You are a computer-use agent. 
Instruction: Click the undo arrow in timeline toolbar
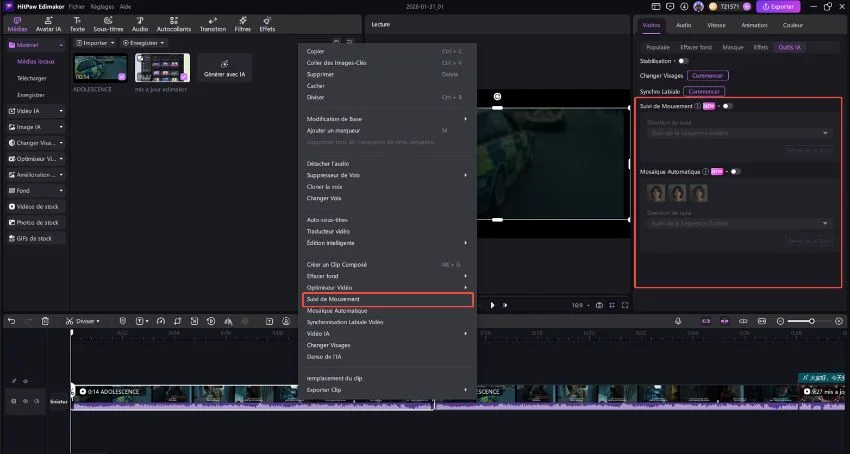(12, 321)
